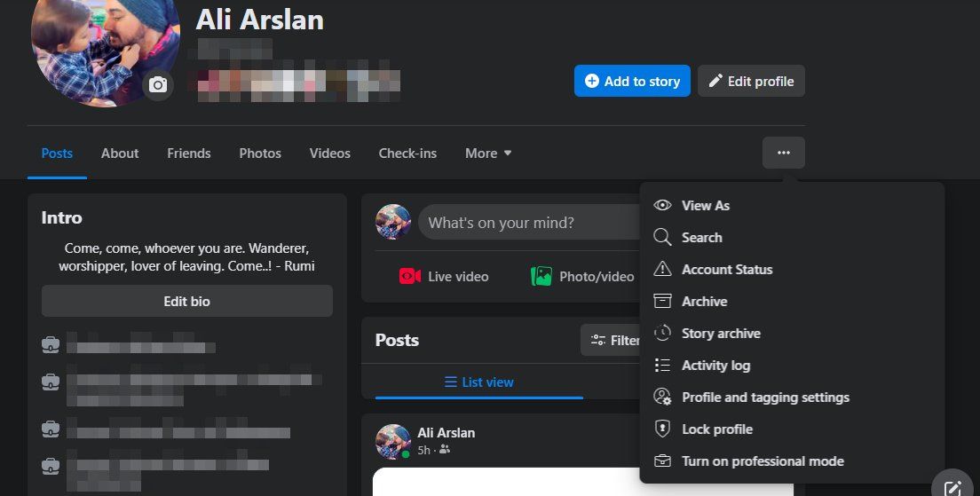Click the eye icon beside View As
Viewport: 980px width, 496px height.
pyautogui.click(x=662, y=205)
